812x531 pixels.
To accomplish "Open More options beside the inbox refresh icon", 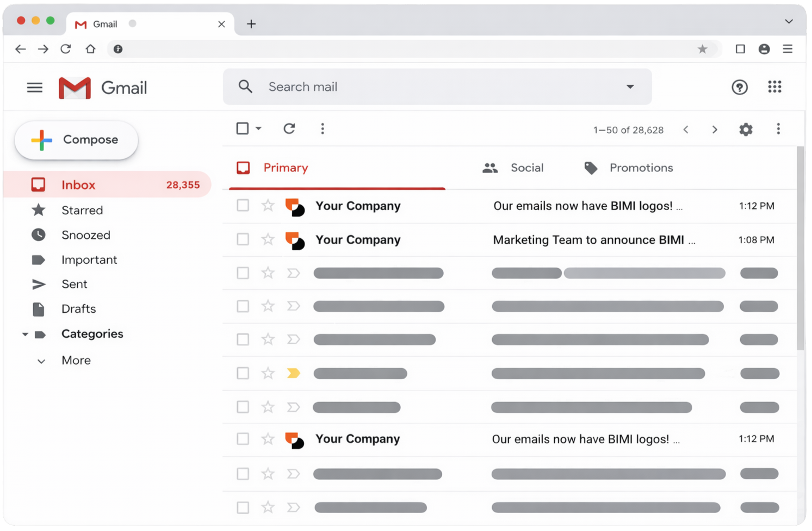I will [x=323, y=128].
